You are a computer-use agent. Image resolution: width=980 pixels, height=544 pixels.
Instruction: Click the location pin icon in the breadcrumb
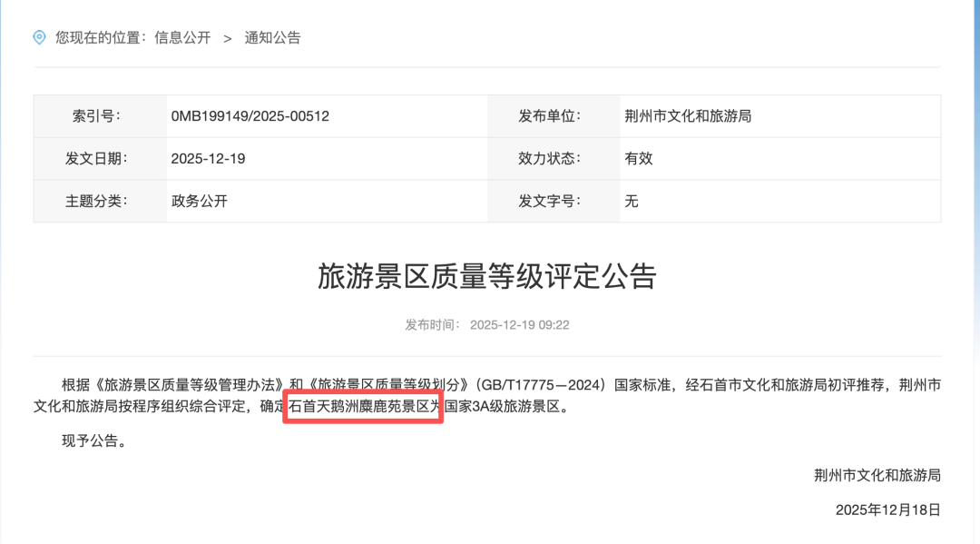39,37
